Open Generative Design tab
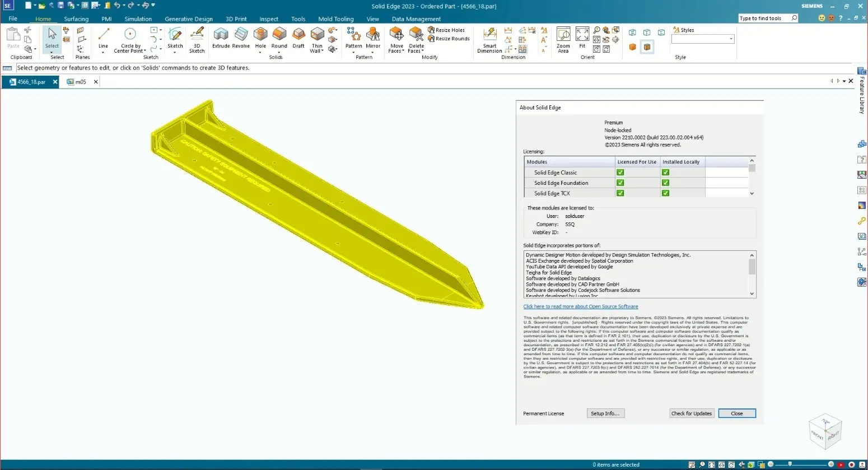The width and height of the screenshot is (868, 470). [189, 19]
